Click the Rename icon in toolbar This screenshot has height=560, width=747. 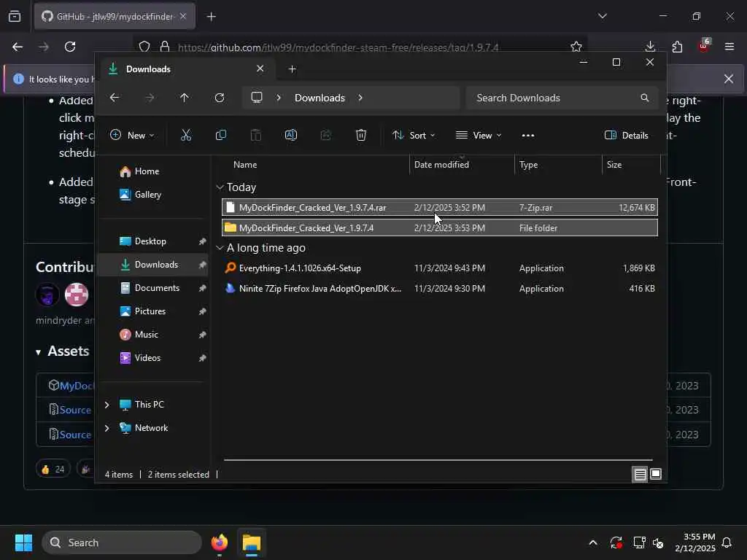point(290,135)
